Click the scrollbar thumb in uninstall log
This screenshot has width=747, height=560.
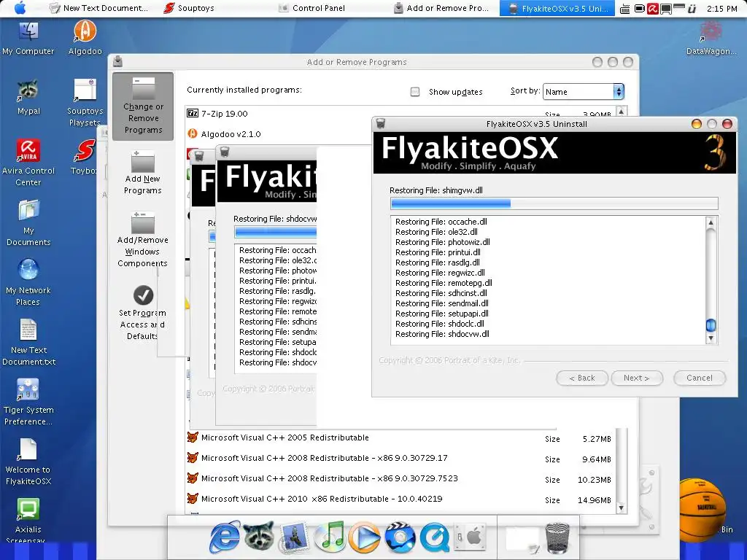711,324
